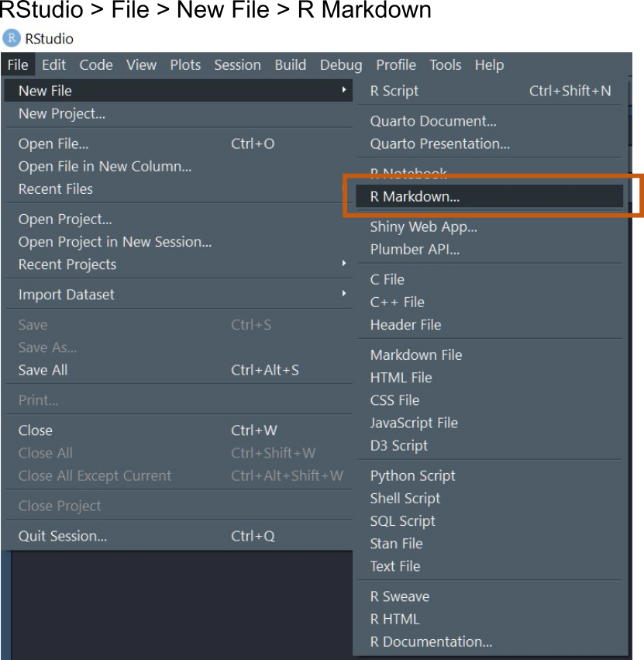Viewport: 644px width, 660px height.
Task: Choose C++ File from submenu
Action: 490,302
